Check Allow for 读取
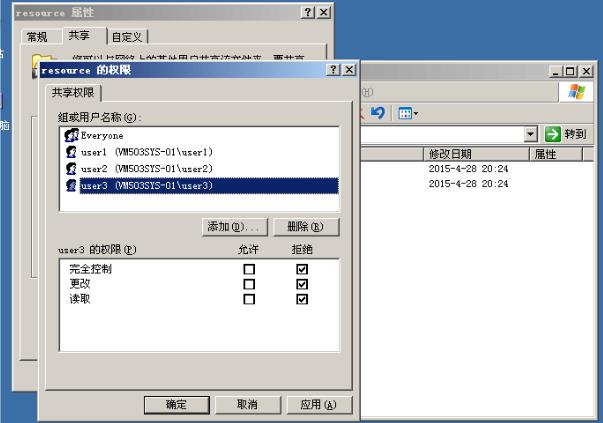This screenshot has width=603, height=423. click(x=249, y=299)
